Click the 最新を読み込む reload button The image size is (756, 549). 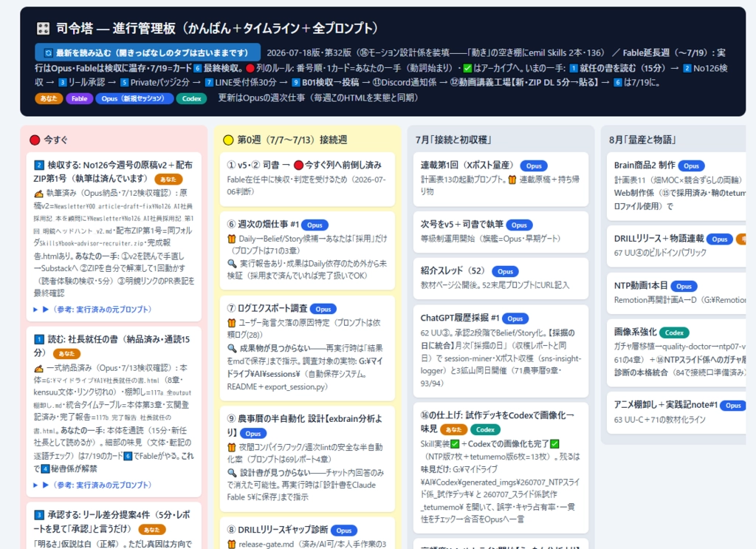tap(148, 52)
